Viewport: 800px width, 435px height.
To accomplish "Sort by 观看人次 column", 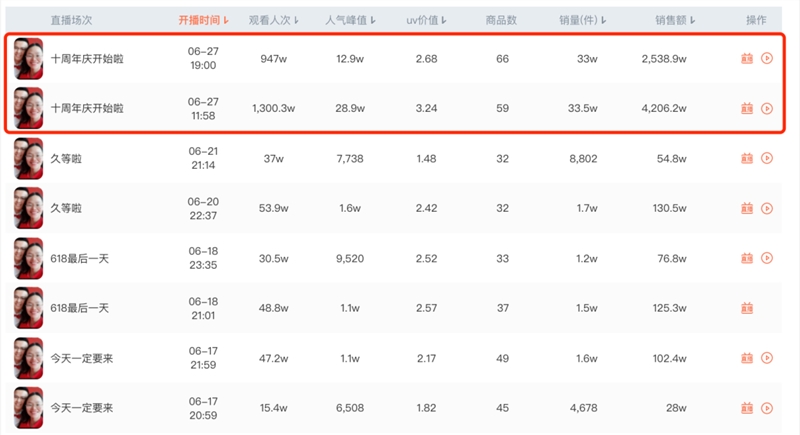I will [274, 20].
